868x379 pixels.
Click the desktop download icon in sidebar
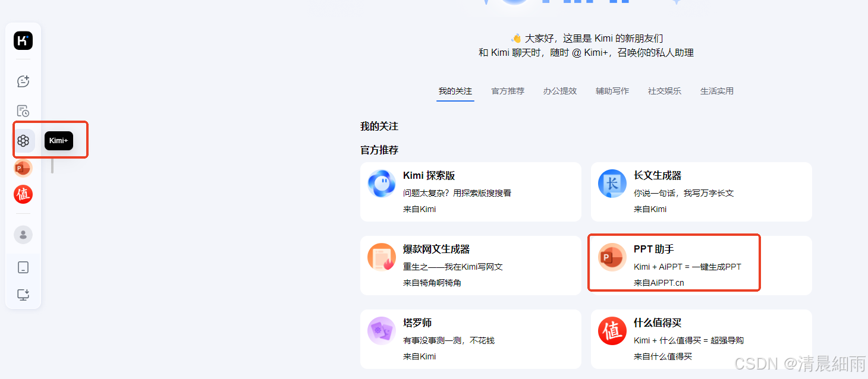click(23, 295)
